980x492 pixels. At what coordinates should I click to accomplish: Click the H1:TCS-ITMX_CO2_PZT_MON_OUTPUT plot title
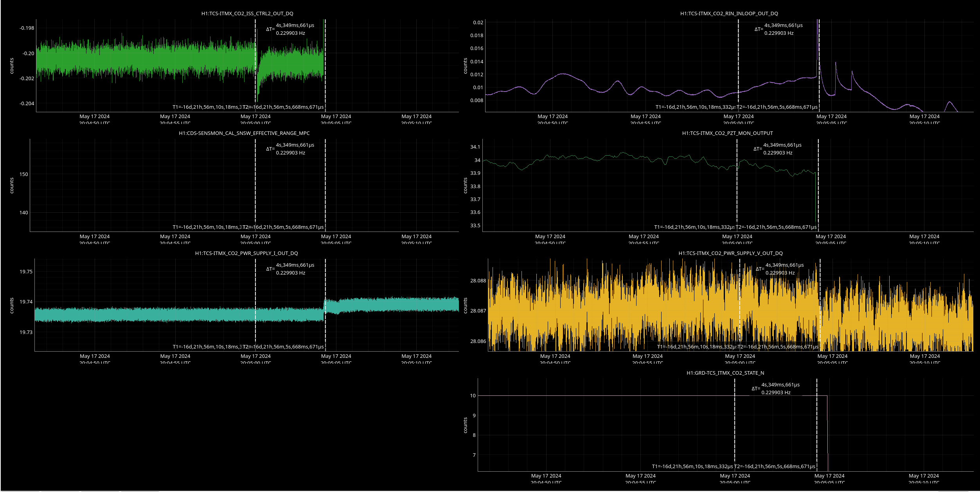[x=727, y=133]
